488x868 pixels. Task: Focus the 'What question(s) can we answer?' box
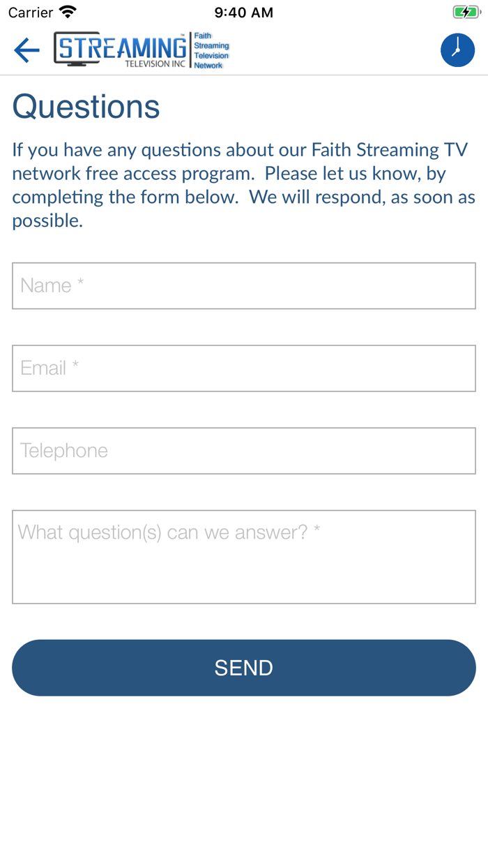(244, 556)
